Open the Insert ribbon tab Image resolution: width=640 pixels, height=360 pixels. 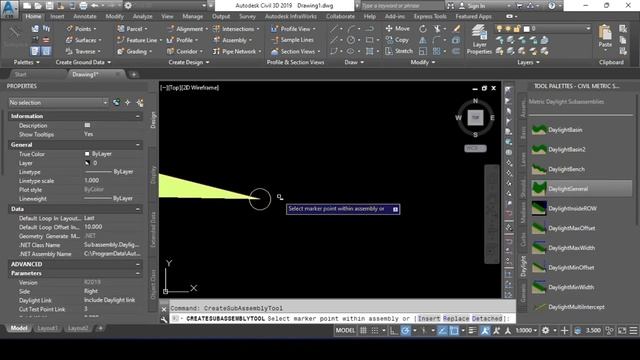(57, 16)
